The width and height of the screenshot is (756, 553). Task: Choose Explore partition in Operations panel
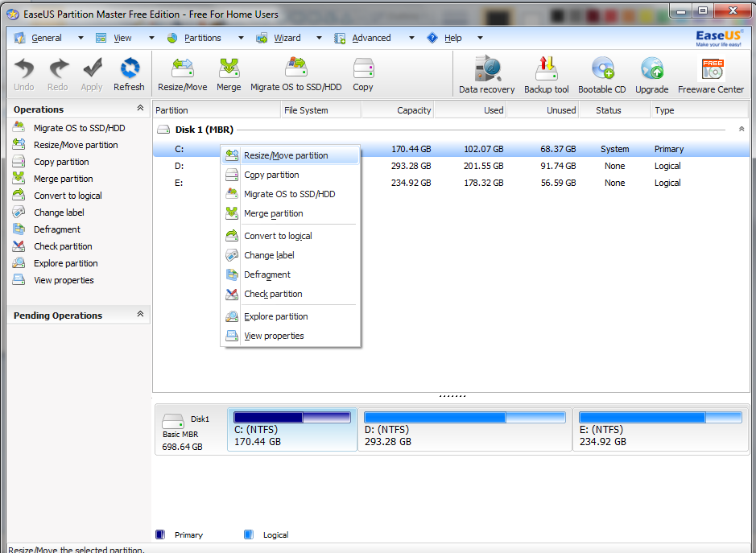pos(65,262)
